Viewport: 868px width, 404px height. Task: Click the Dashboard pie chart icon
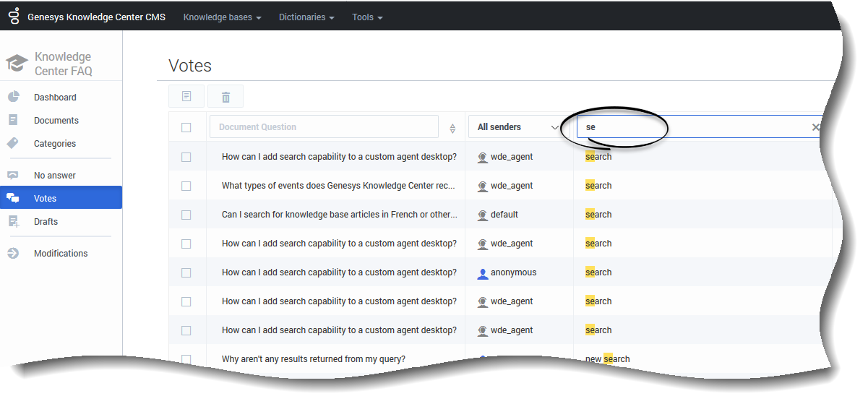point(13,98)
